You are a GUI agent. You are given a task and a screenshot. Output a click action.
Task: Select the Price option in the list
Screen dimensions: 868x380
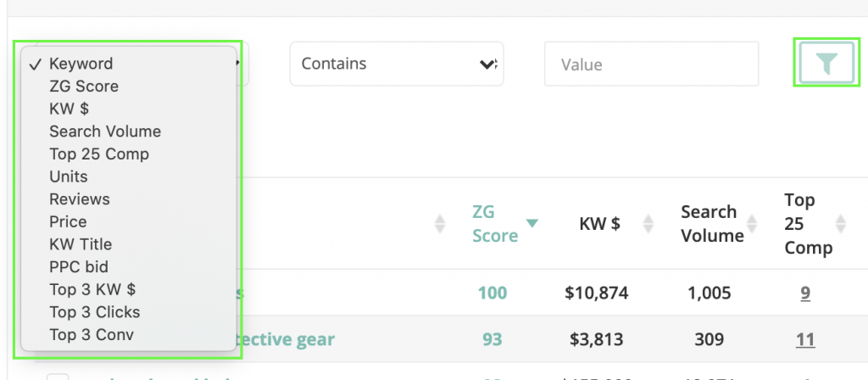(x=68, y=221)
